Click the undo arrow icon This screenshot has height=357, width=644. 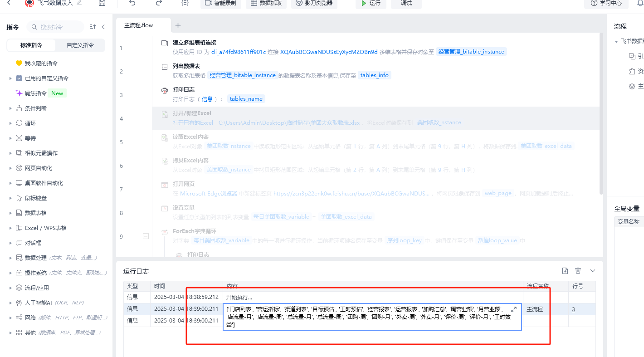coord(132,3)
